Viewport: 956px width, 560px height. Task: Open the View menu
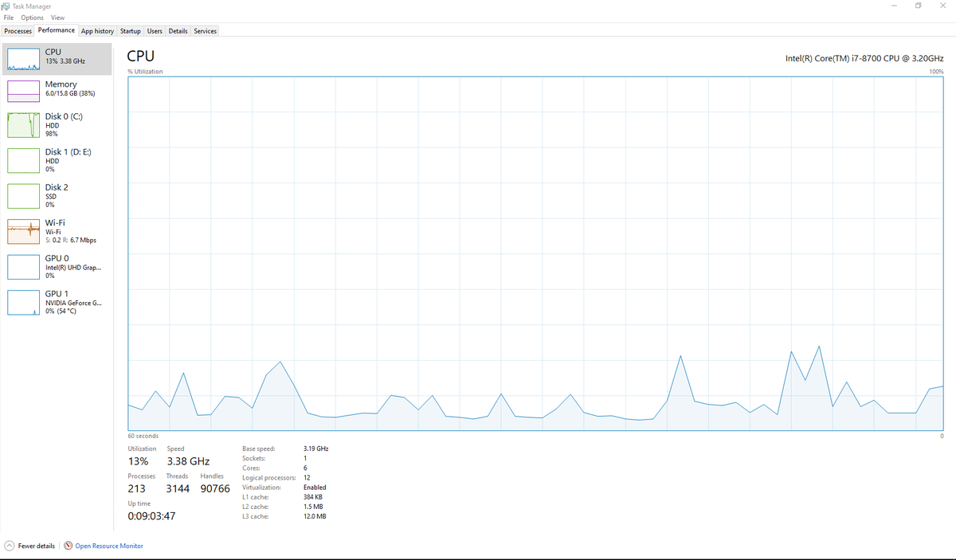[57, 18]
